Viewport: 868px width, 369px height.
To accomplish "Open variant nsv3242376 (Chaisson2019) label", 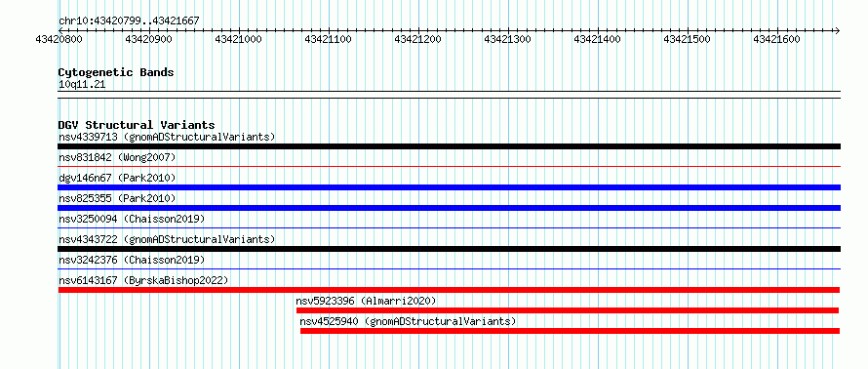I will pyautogui.click(x=132, y=260).
